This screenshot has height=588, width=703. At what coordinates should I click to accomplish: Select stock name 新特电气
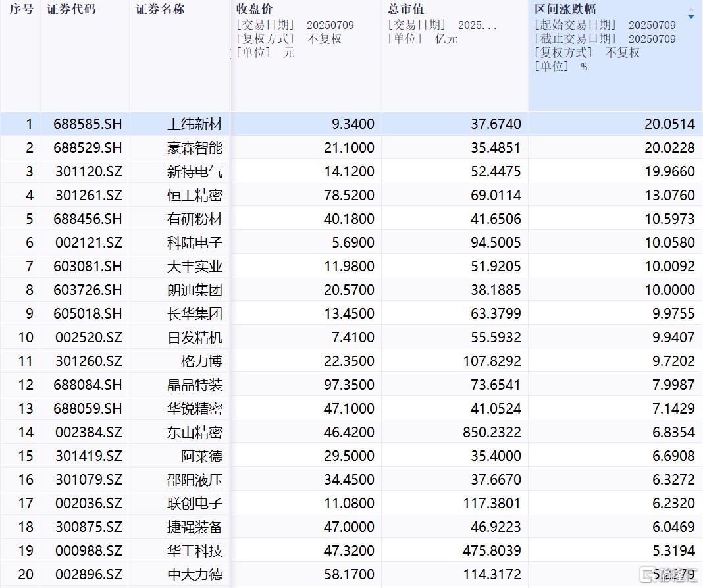pyautogui.click(x=195, y=171)
